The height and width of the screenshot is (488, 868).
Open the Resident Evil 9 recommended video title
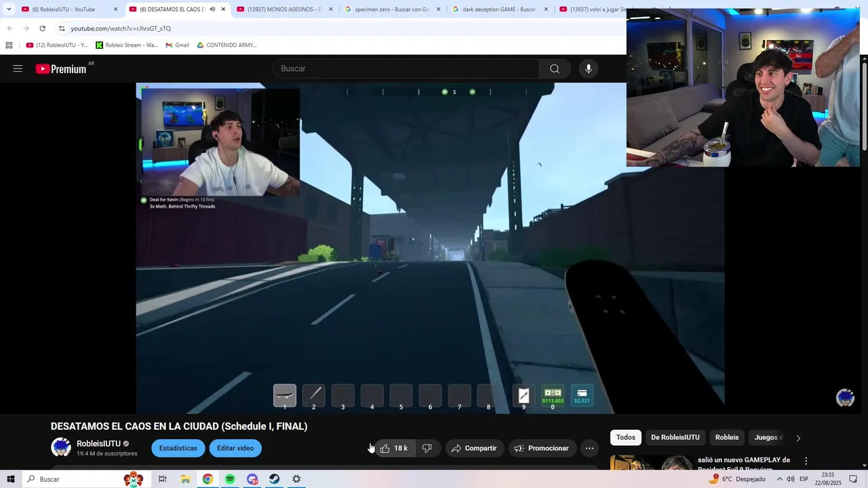(744, 464)
